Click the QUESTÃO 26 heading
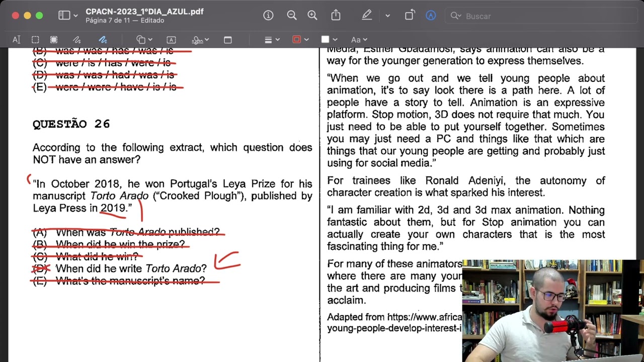 pos(71,124)
